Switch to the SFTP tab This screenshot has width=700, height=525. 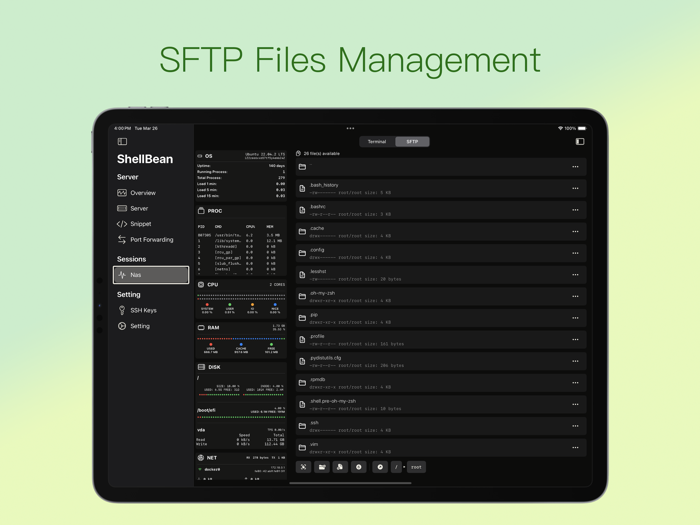click(x=412, y=142)
